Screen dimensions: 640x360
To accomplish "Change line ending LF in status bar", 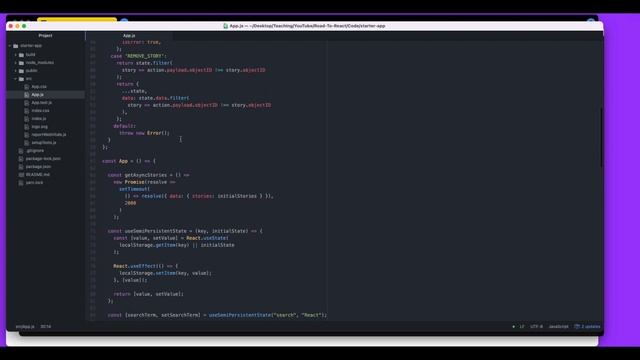I will [x=522, y=327].
